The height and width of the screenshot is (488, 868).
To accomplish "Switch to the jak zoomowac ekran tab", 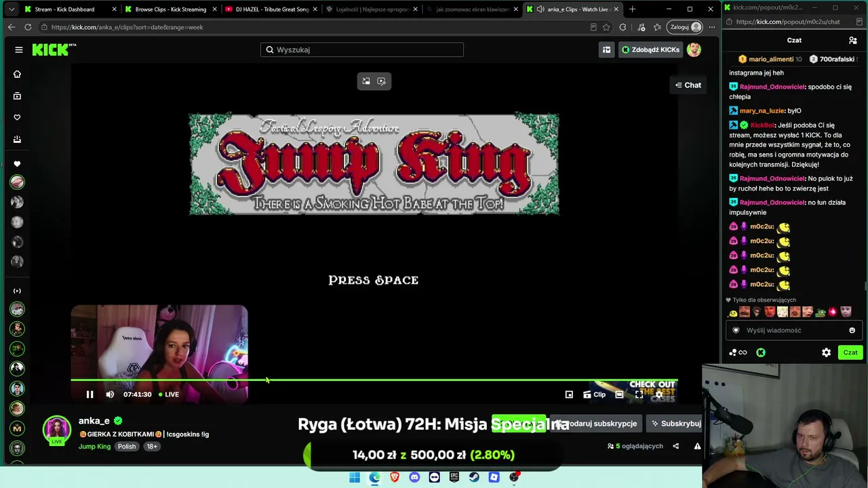I will coord(473,9).
